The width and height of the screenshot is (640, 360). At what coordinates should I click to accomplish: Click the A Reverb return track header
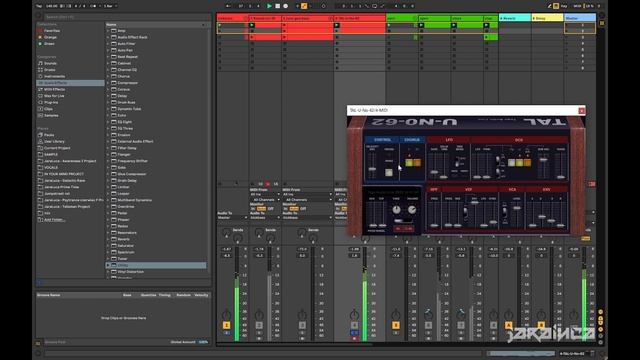tap(515, 18)
